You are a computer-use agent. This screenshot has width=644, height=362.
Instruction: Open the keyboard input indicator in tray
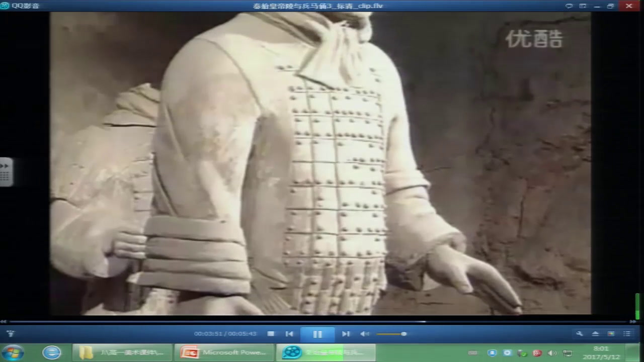pos(472,353)
